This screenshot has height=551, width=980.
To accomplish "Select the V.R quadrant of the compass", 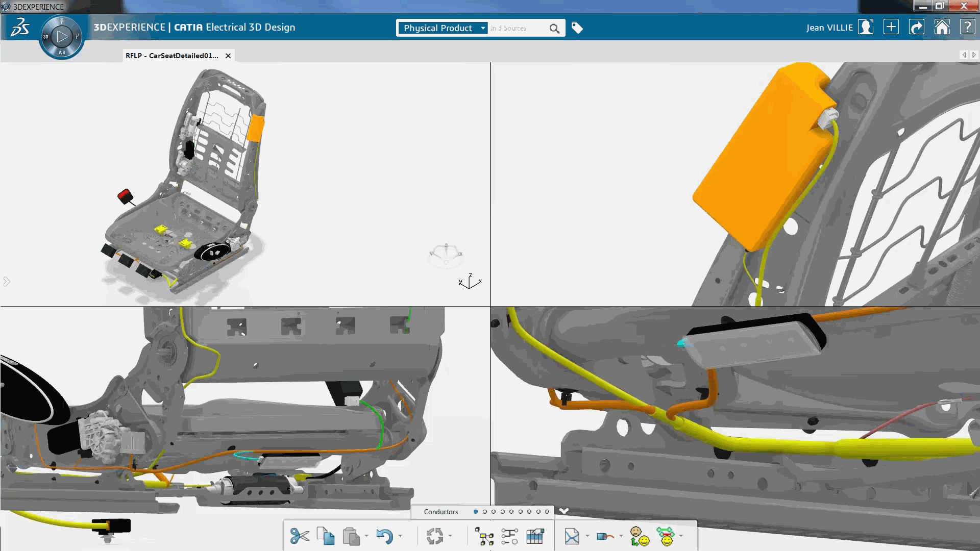I will [62, 53].
